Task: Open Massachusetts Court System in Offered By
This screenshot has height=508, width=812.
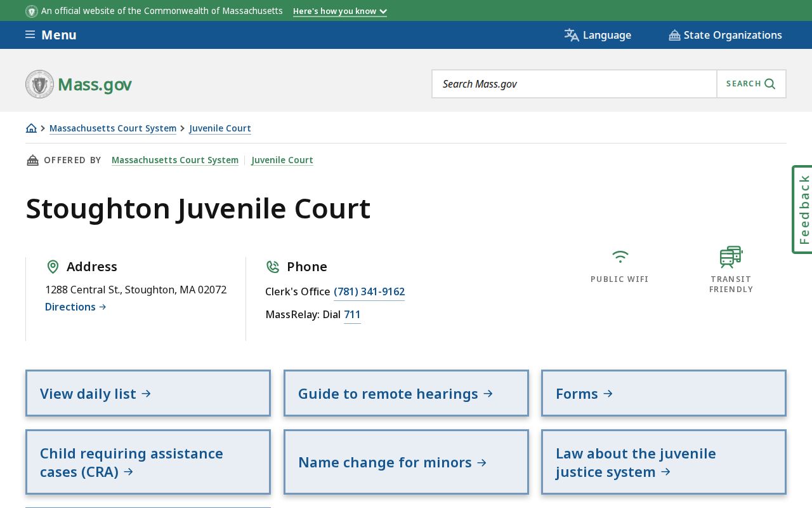Action: 175,160
